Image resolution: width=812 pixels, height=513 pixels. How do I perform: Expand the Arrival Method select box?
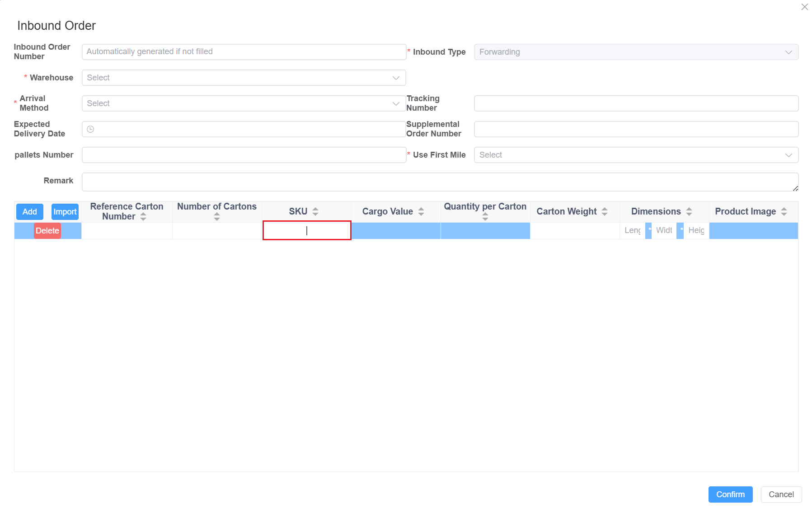click(x=244, y=103)
